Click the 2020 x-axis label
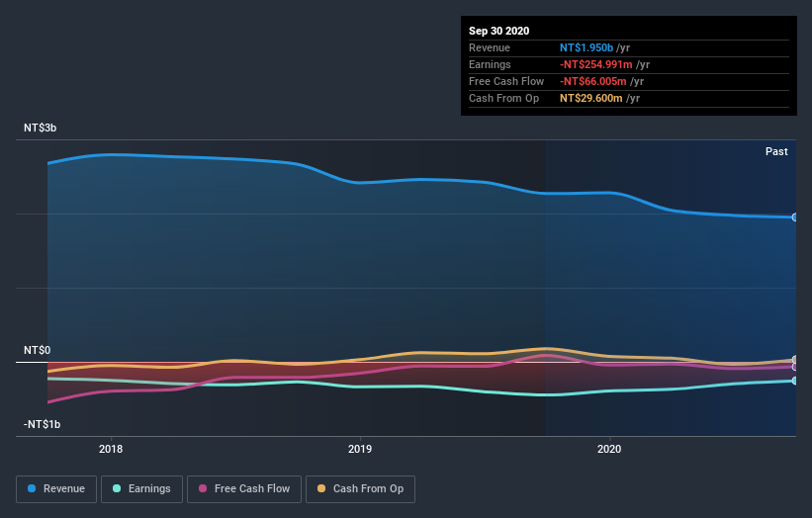 609,449
